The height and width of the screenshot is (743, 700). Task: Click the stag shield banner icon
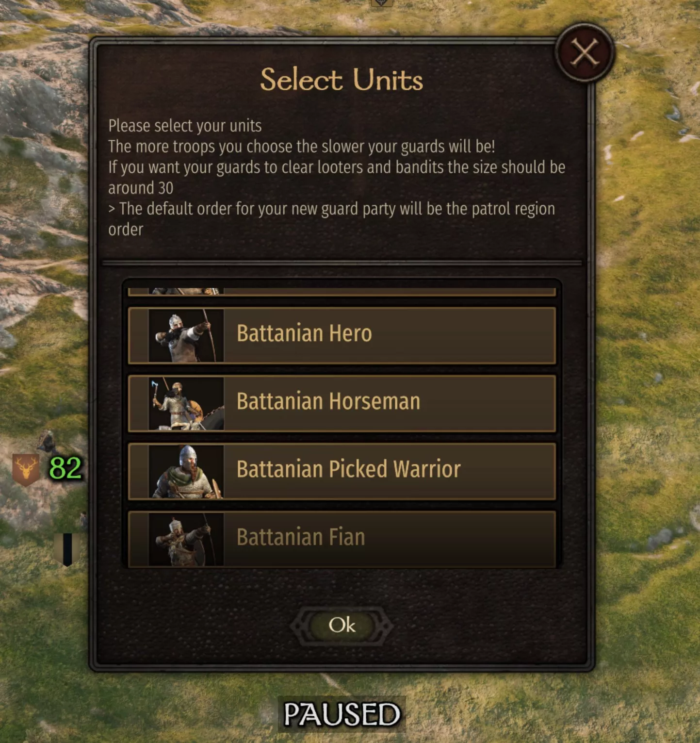[26, 470]
